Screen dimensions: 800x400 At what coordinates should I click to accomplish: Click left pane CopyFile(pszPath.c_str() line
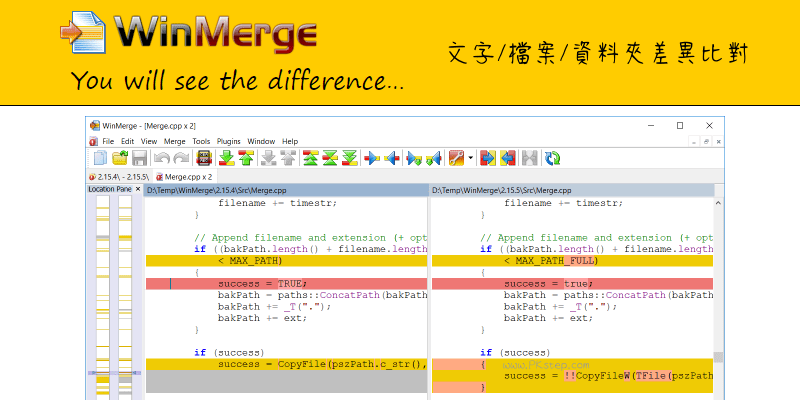tap(286, 364)
